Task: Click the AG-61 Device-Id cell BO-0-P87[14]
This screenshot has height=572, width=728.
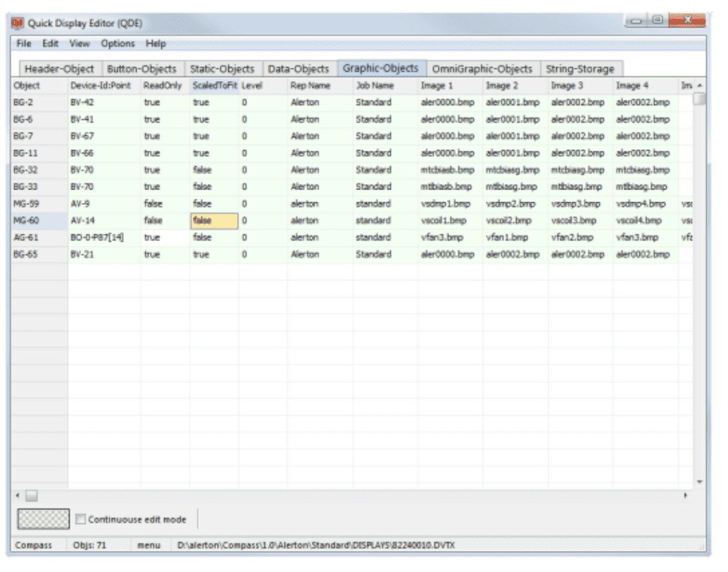Action: coord(103,237)
